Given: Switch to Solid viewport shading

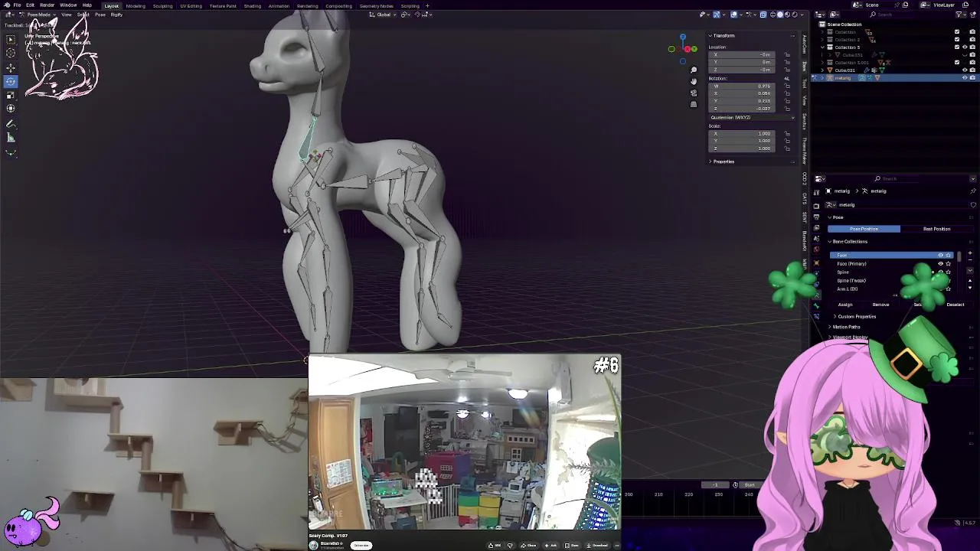Looking at the screenshot, I should pyautogui.click(x=781, y=15).
